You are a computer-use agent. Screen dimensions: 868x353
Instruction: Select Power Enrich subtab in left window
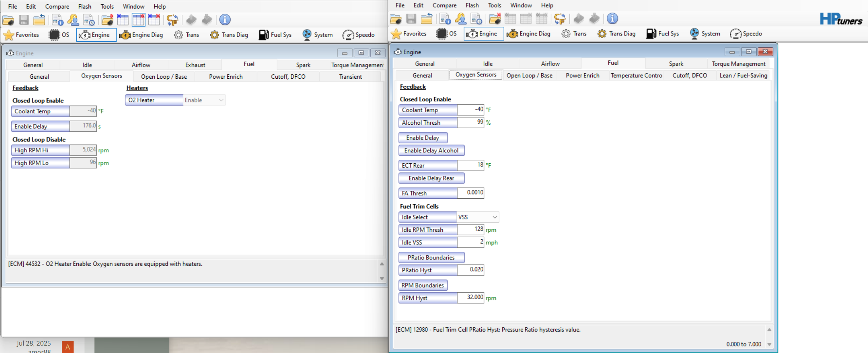(225, 77)
